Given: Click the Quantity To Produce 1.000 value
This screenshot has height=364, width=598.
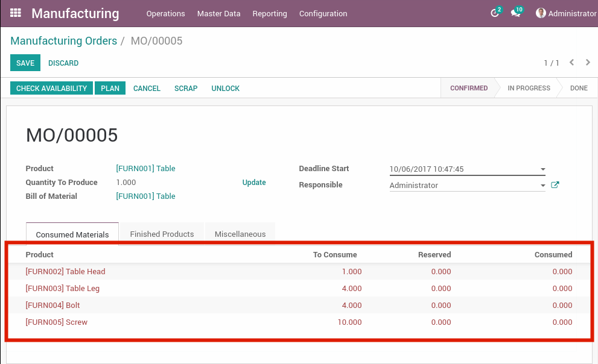Looking at the screenshot, I should 126,183.
